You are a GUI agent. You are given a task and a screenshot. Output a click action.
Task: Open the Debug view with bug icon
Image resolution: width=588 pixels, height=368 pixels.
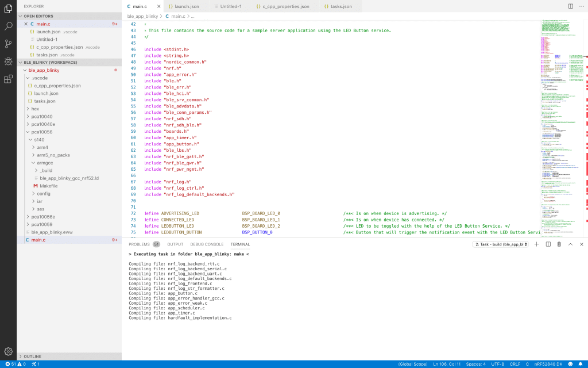(8, 61)
